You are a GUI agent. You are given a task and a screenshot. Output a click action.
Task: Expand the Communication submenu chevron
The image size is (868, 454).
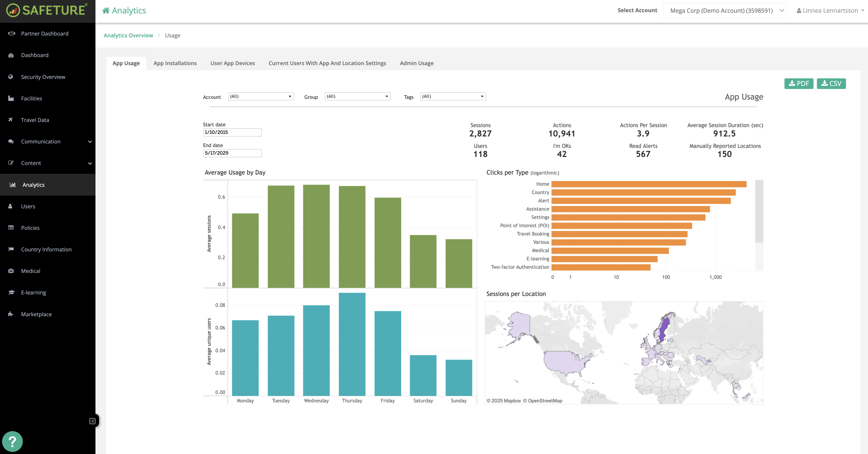(x=90, y=142)
